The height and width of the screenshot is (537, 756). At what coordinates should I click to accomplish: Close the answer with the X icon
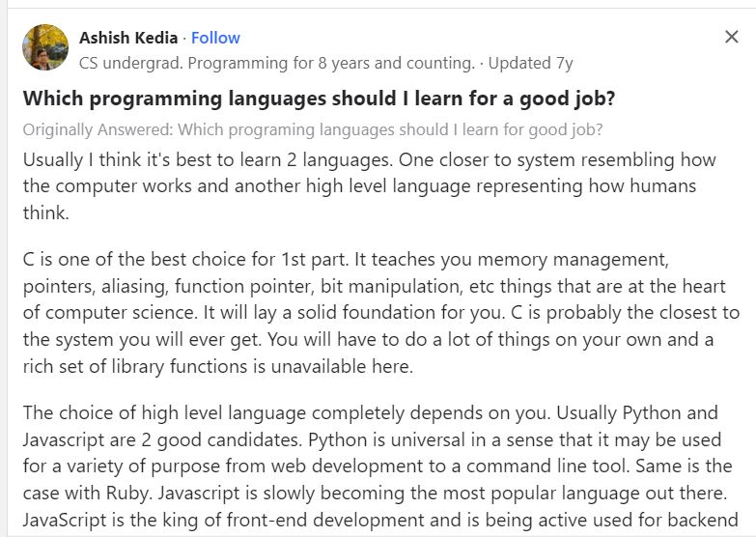point(732,37)
